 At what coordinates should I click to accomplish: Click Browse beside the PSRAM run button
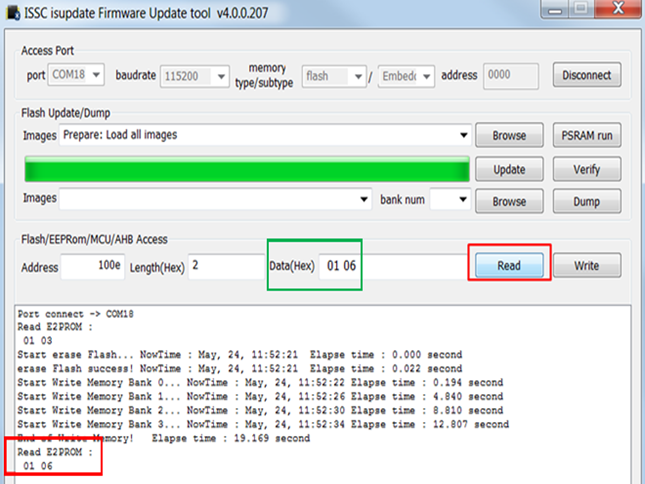(x=508, y=135)
